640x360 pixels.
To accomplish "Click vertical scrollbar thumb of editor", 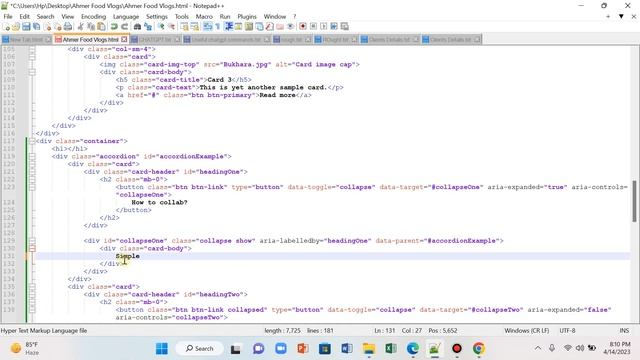I will (x=634, y=201).
